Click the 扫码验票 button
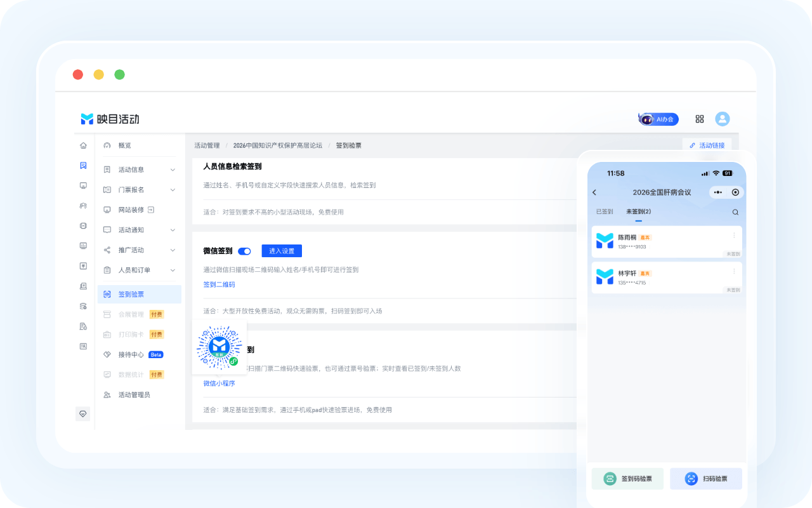 click(706, 479)
